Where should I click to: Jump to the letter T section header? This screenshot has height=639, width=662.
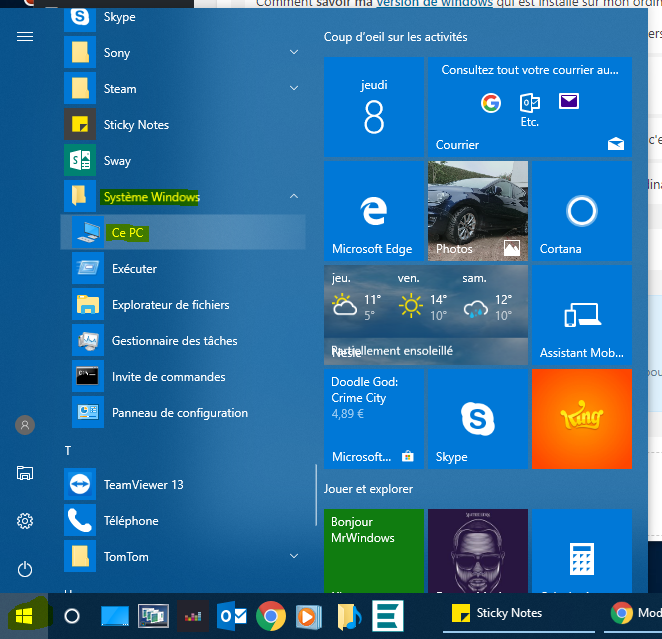tap(68, 450)
